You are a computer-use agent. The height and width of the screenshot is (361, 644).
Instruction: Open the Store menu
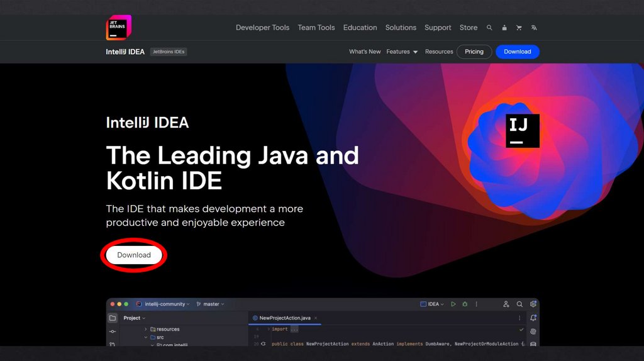[x=469, y=28]
